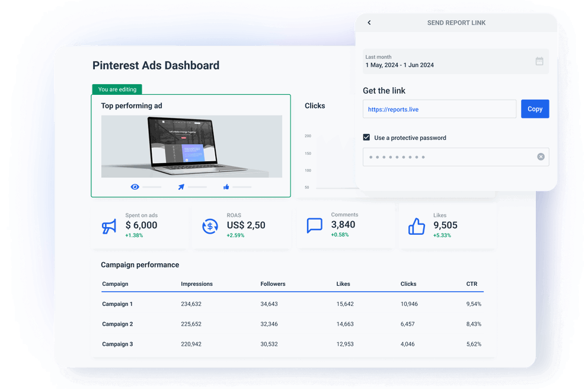Image resolution: width=588 pixels, height=389 pixels.
Task: Adjust the slider next to the eye icon
Action: click(153, 186)
